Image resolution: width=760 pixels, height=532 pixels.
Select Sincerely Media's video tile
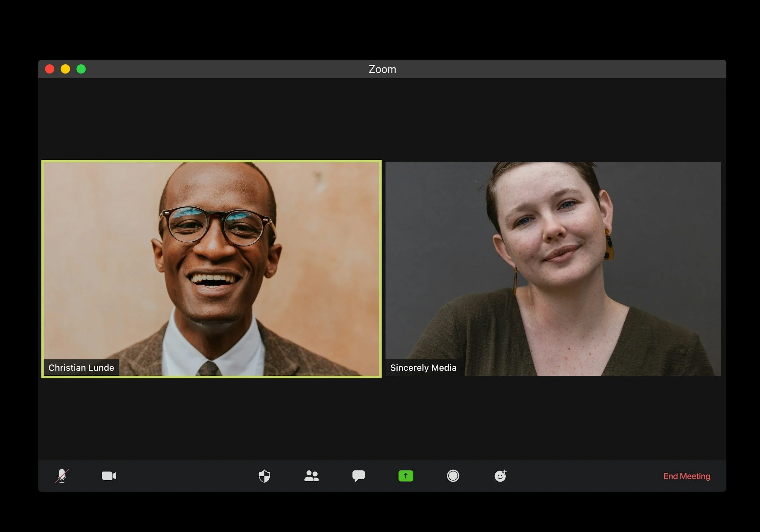coord(553,265)
